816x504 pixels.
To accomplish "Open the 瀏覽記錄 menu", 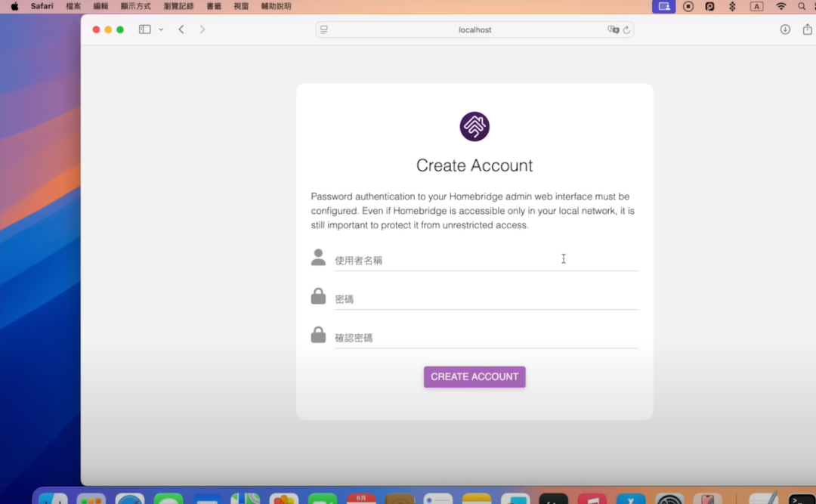I will [178, 6].
